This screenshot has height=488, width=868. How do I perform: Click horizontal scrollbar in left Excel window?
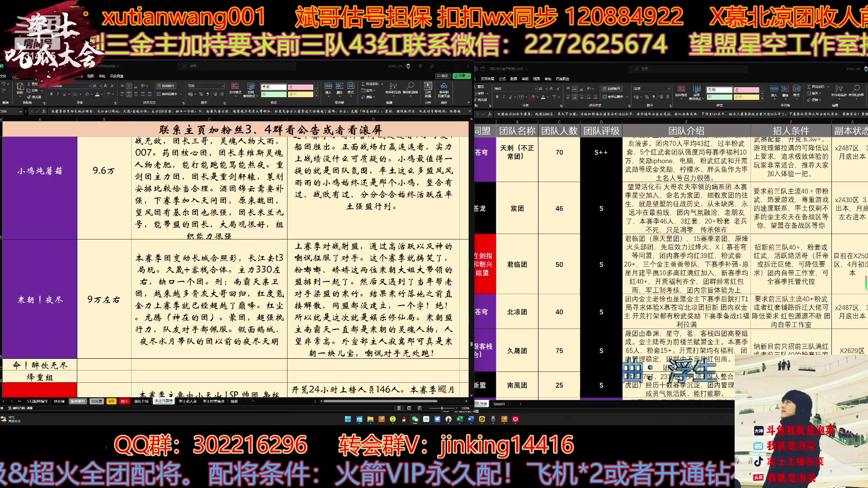(x=381, y=401)
